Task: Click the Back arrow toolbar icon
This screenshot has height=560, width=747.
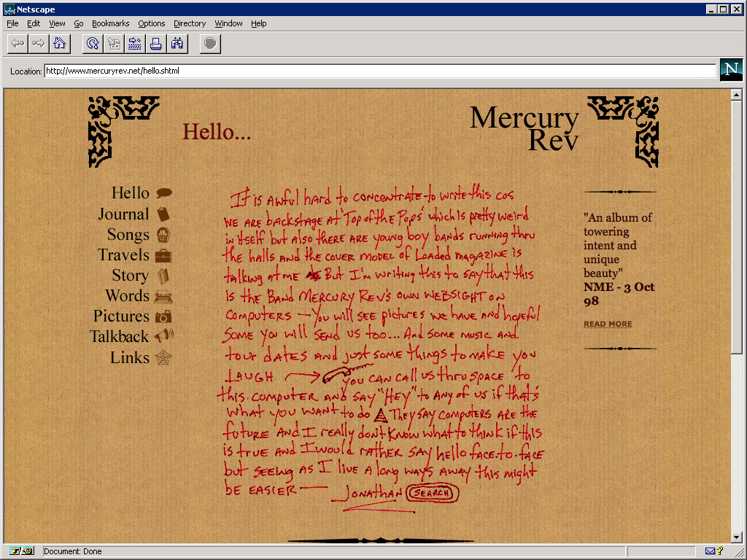Action: point(17,43)
